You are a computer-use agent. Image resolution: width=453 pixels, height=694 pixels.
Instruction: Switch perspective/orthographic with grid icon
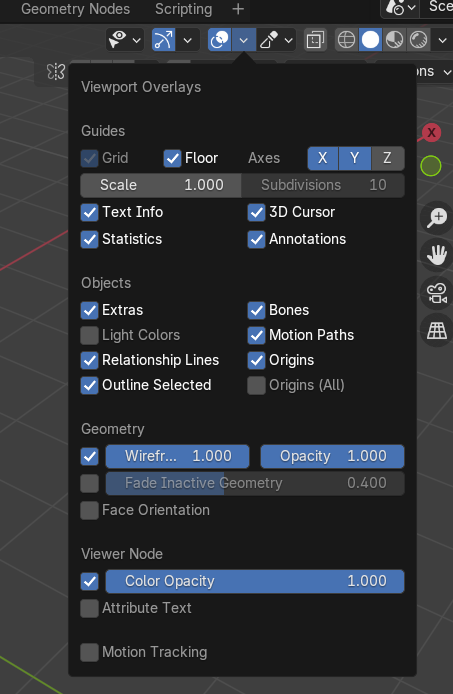[437, 331]
